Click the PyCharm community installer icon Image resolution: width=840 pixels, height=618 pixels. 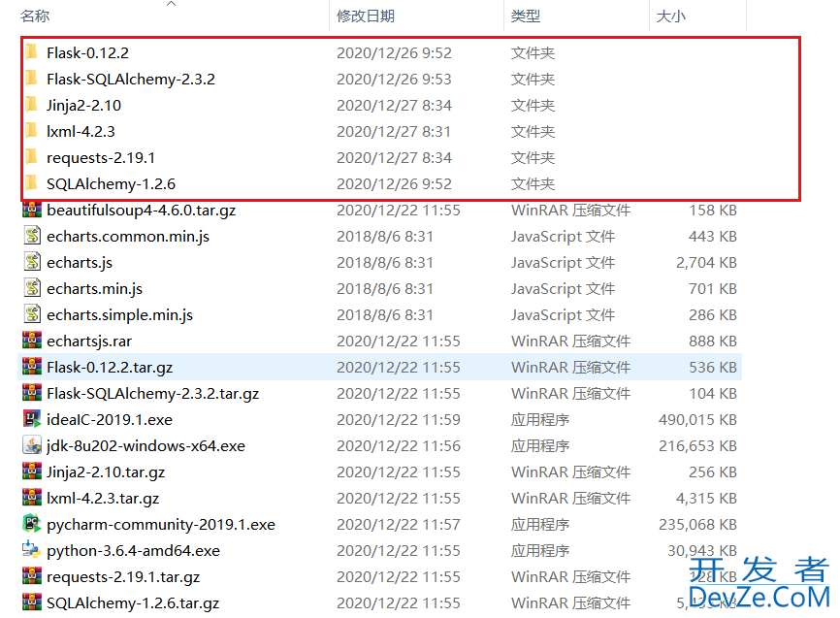pos(32,524)
